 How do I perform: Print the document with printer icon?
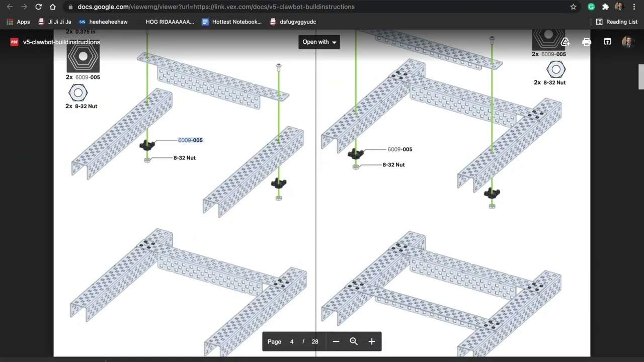pos(587,42)
